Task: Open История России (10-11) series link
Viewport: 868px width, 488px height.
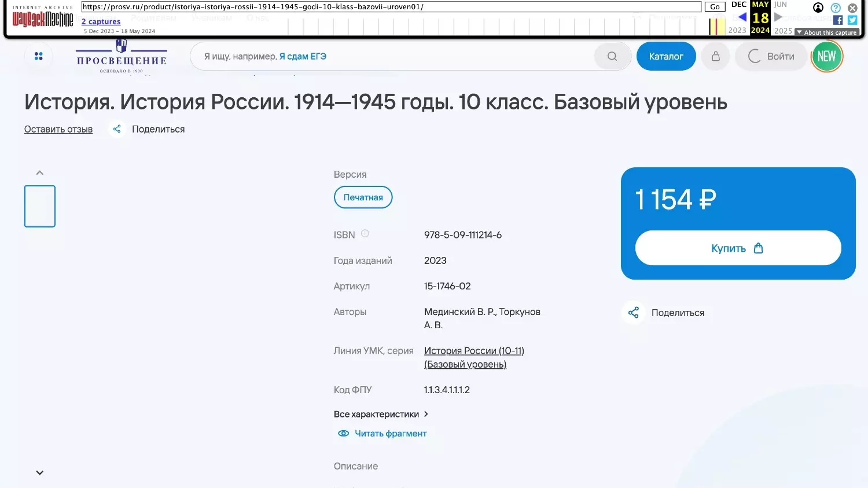Action: pyautogui.click(x=474, y=357)
